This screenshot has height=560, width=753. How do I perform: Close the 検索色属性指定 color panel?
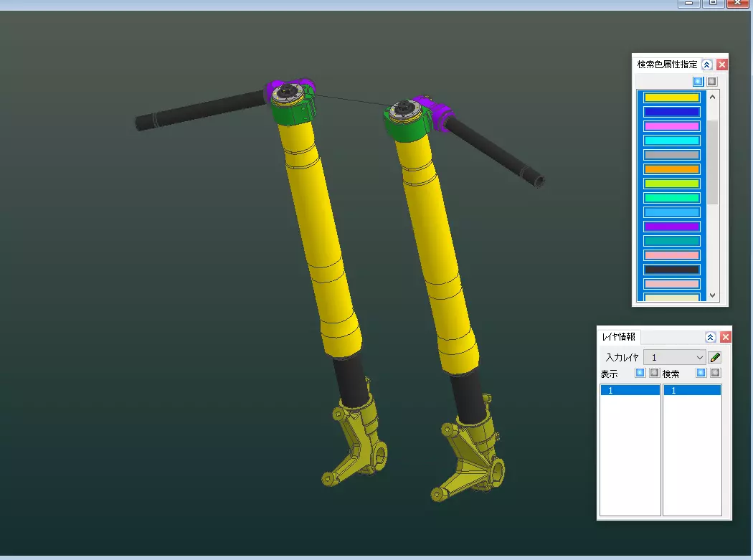coord(721,65)
